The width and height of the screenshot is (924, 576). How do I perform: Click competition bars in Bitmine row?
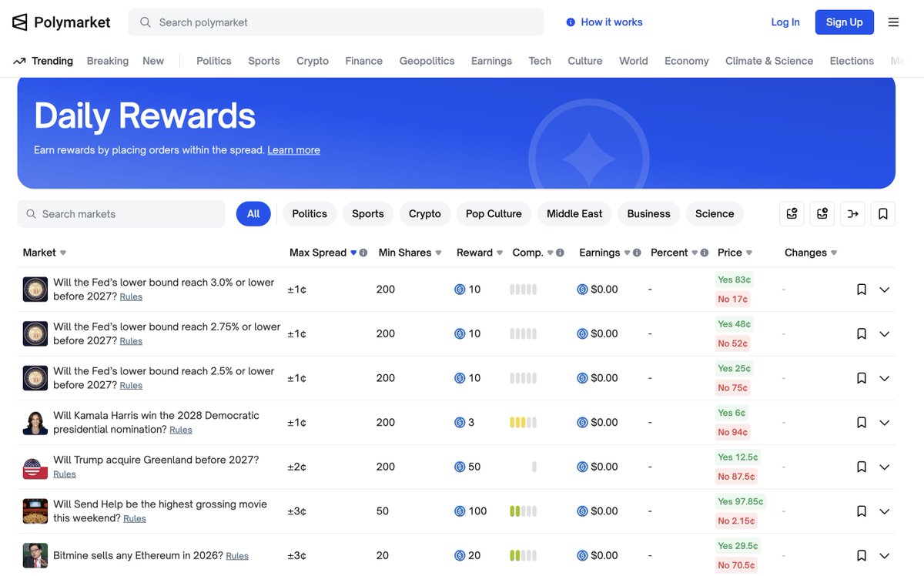[x=524, y=555]
